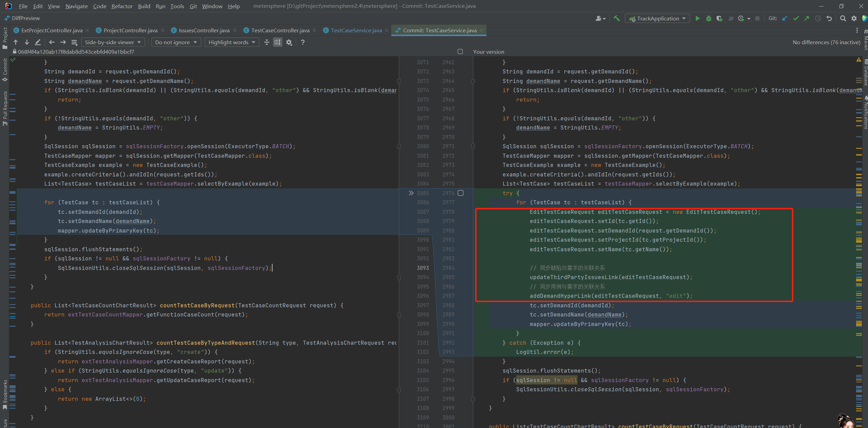This screenshot has width=868, height=428.
Task: Open the Search Everywhere magnifier
Action: pyautogui.click(x=843, y=18)
